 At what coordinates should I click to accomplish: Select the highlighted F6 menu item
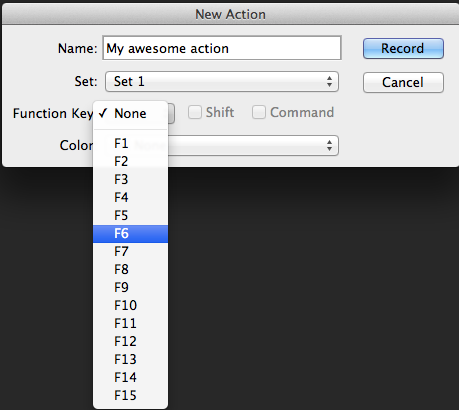click(130, 234)
